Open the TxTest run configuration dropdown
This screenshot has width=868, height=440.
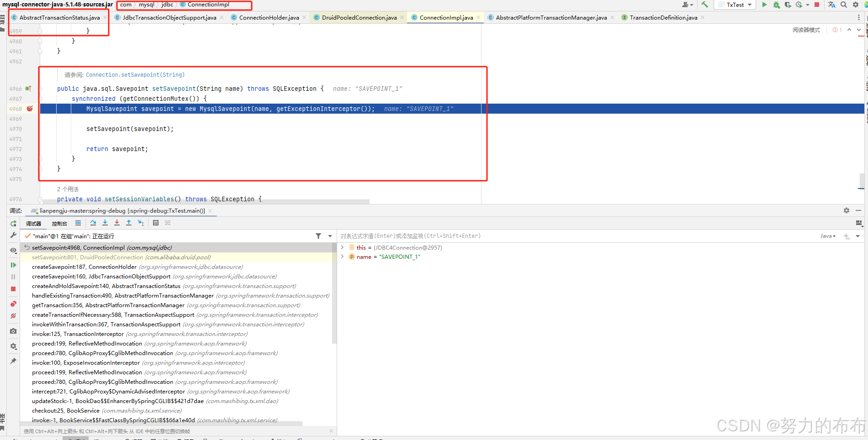735,5
